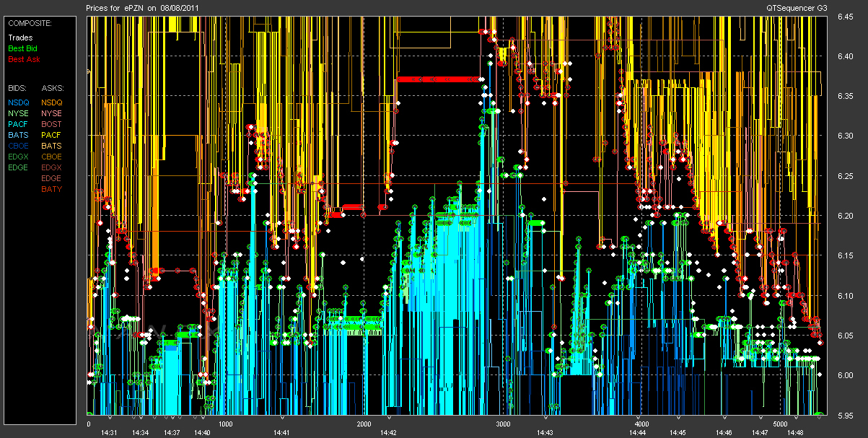Select the red Best Ask legend entry
This screenshot has width=868, height=438.
pyautogui.click(x=24, y=59)
